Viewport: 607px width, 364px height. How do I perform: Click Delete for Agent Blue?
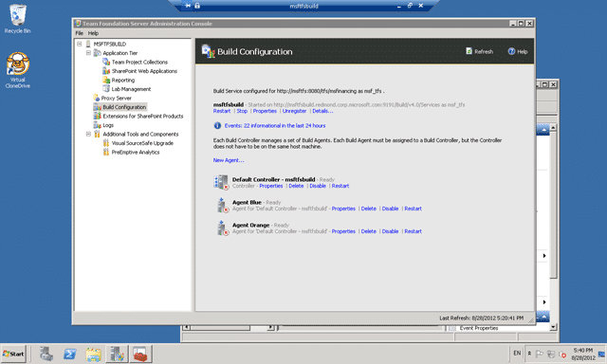tap(369, 209)
